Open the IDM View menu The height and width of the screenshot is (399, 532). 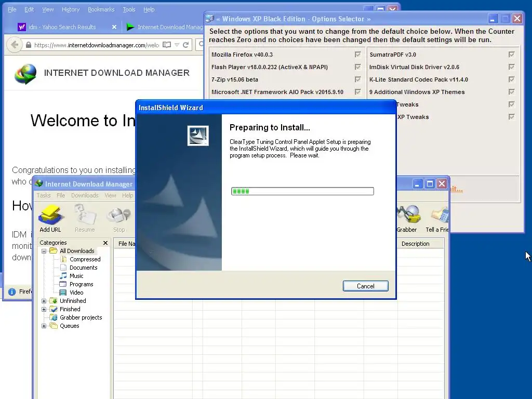(110, 195)
